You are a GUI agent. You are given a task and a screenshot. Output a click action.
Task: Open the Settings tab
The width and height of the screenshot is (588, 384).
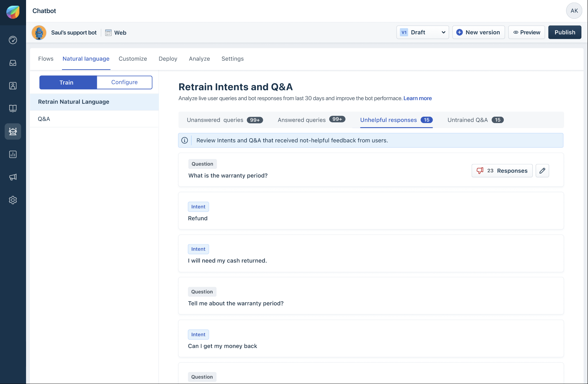233,59
